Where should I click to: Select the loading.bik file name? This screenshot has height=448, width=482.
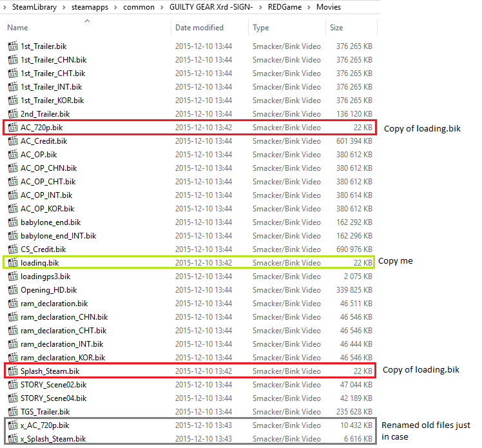[40, 263]
